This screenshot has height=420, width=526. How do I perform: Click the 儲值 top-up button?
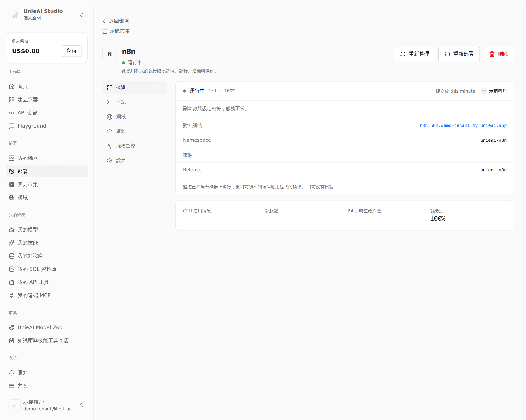72,51
